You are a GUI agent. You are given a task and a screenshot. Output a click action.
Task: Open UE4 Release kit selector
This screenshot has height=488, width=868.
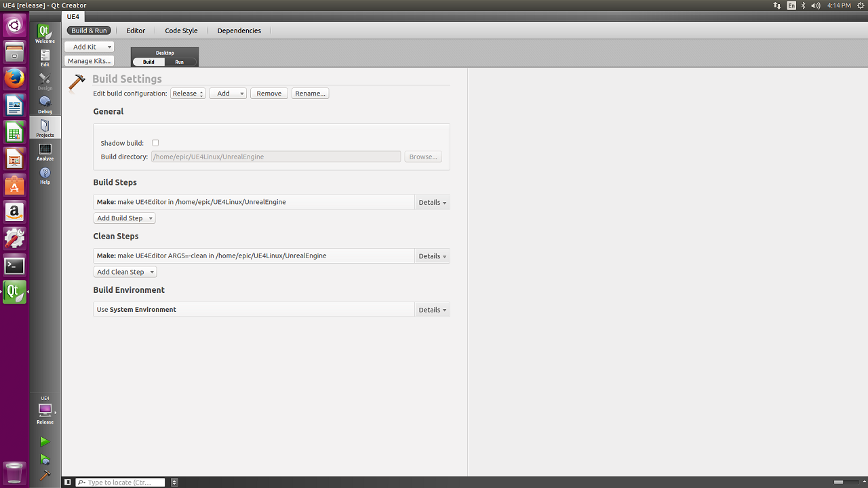click(x=45, y=410)
